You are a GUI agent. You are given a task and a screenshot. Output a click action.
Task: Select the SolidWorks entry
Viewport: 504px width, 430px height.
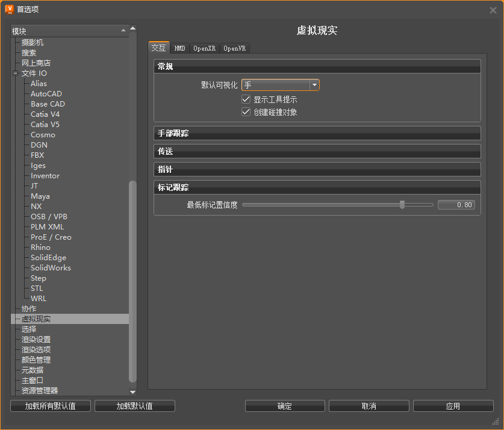(x=51, y=268)
